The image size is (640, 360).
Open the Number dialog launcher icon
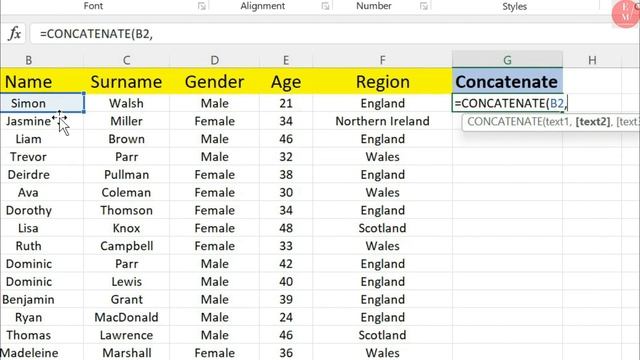click(424, 6)
